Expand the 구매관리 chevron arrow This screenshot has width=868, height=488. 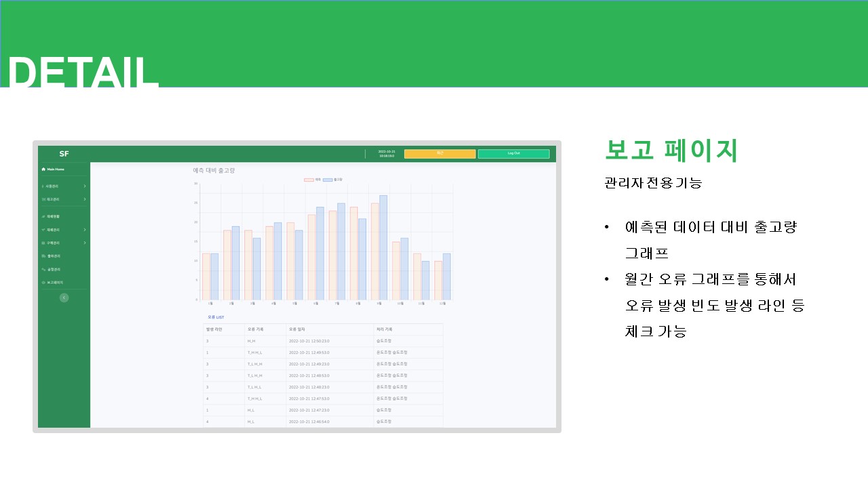click(85, 243)
